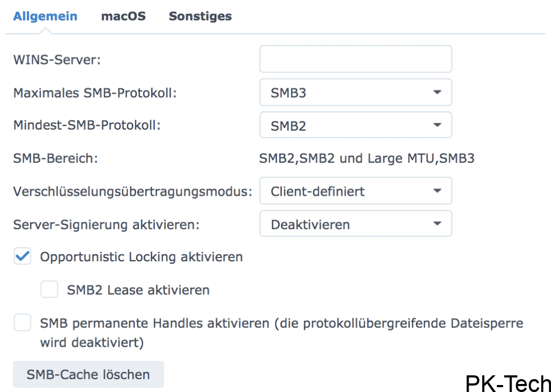Viewport: 551px width, 392px height.
Task: Go to the Sonstiges tab
Action: [200, 16]
